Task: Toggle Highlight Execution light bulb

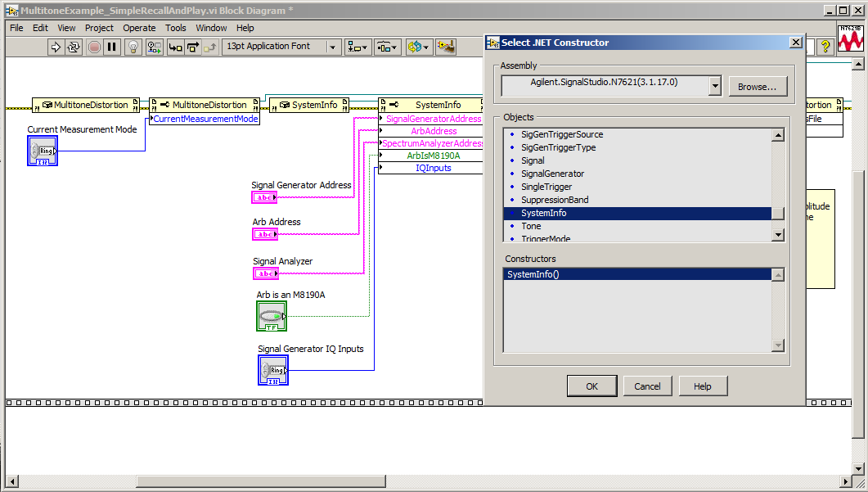Action: (x=133, y=47)
